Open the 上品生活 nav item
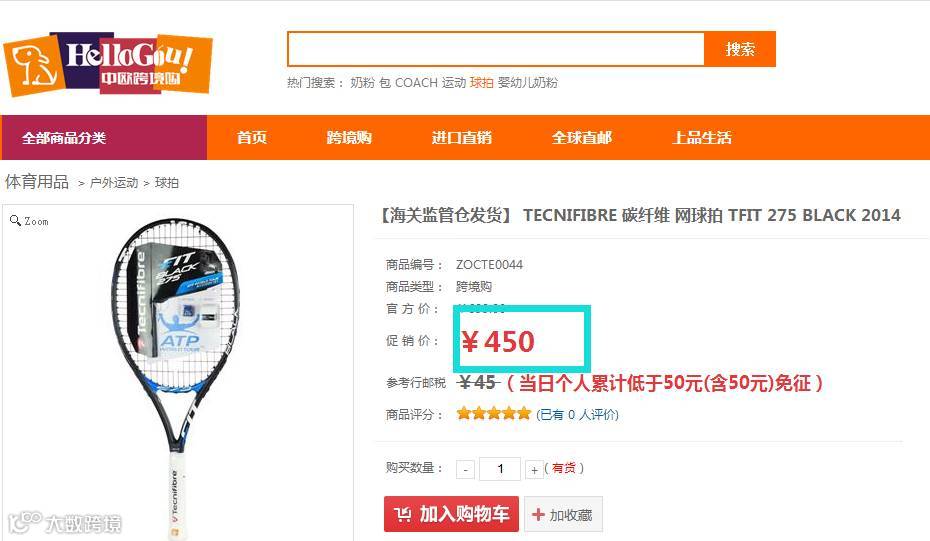The image size is (930, 541). point(702,138)
